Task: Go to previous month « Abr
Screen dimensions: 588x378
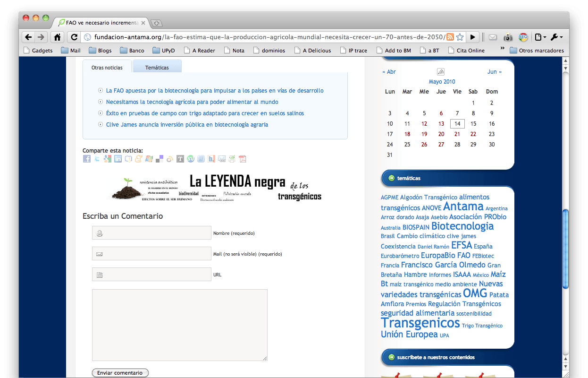Action: pos(389,72)
